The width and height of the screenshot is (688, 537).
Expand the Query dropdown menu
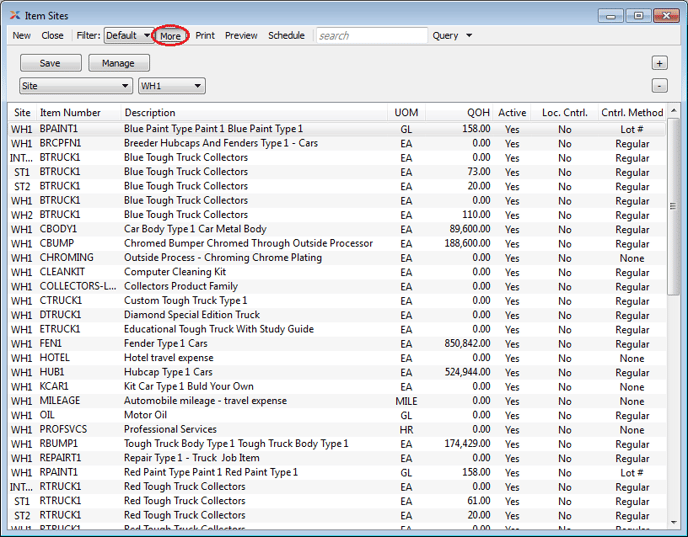click(452, 36)
